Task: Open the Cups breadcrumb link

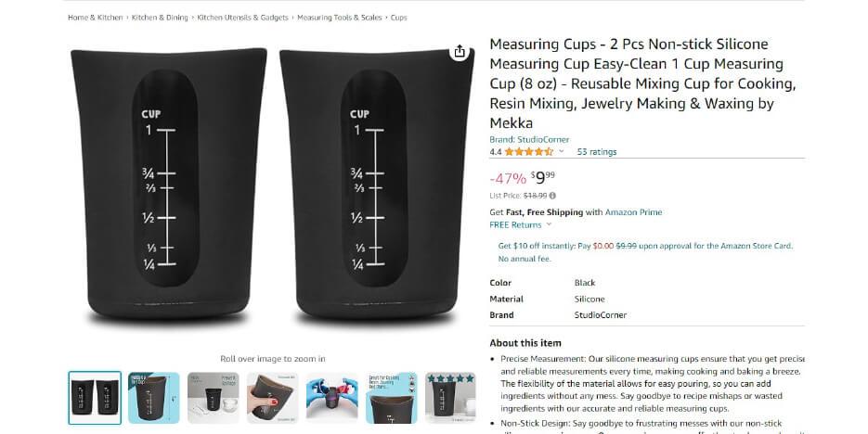Action: click(x=398, y=18)
